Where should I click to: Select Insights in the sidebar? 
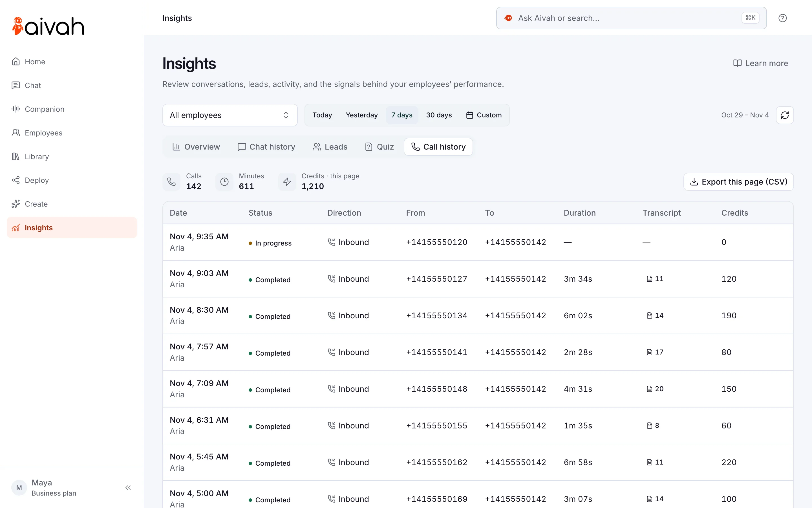tap(72, 227)
